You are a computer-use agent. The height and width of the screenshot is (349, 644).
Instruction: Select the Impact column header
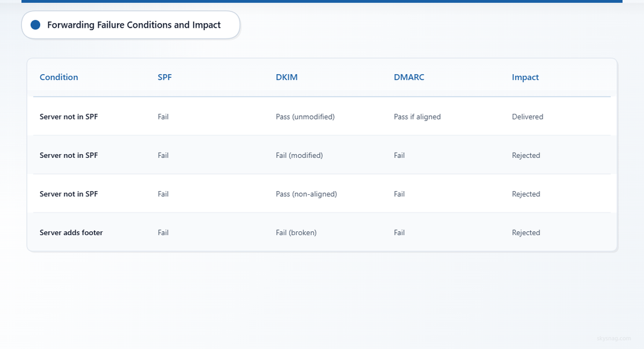[x=525, y=77]
